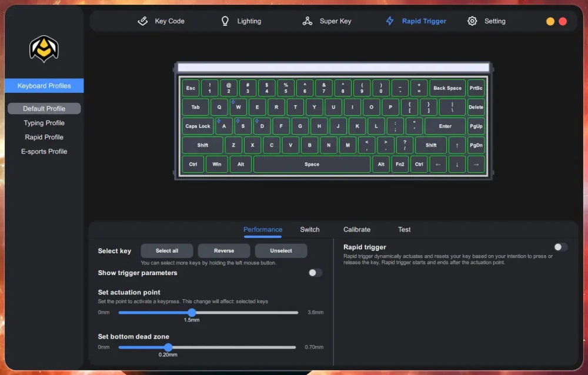This screenshot has height=375, width=588.
Task: Switch to the Switch sub-tab
Action: pyautogui.click(x=310, y=229)
